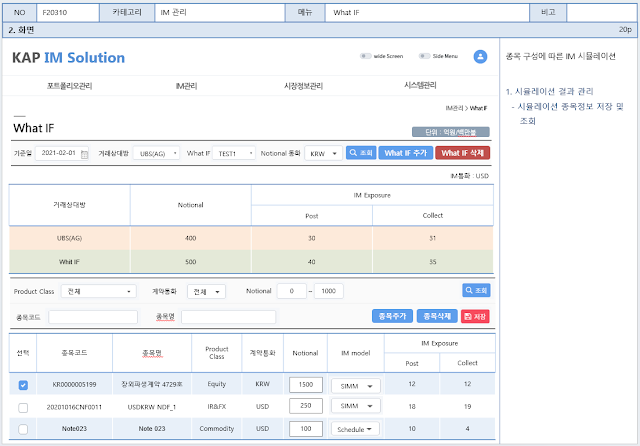Click the Notional value 400 cell

pyautogui.click(x=191, y=238)
